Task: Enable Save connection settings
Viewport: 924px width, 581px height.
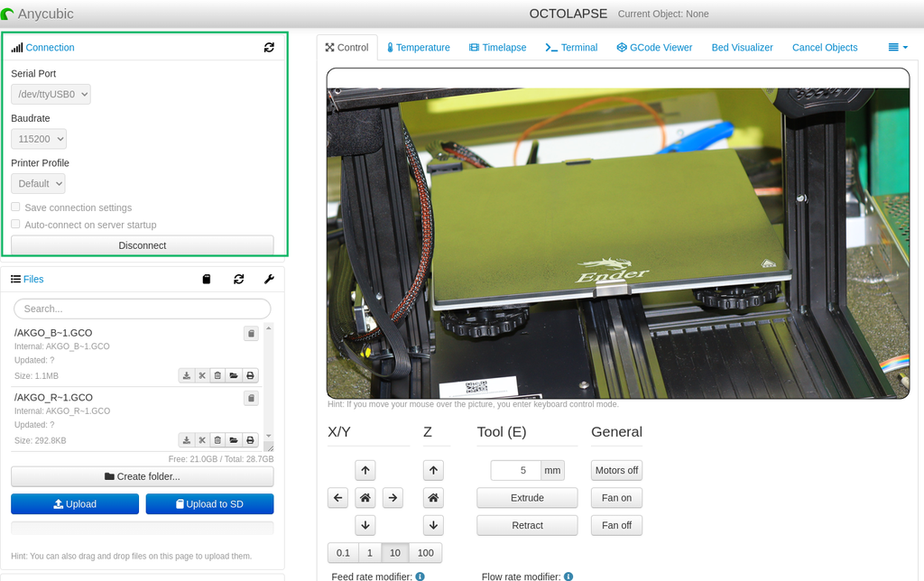Action: (15, 207)
